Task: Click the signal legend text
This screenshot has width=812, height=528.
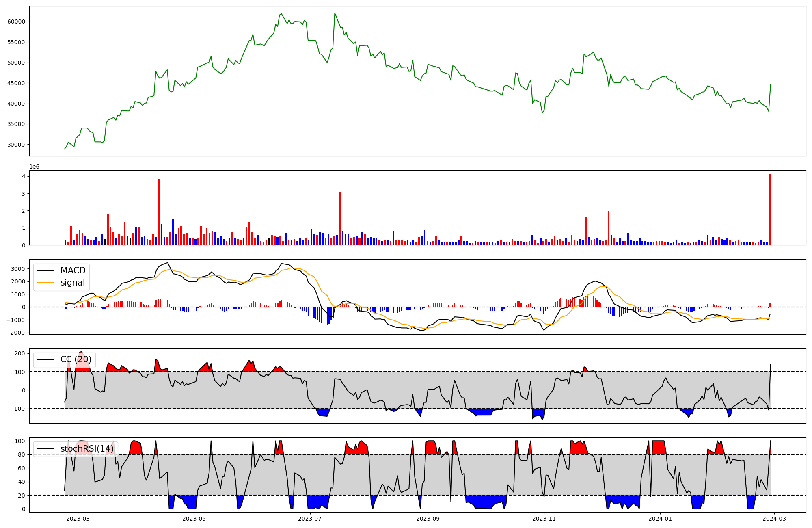Action: pos(73,283)
